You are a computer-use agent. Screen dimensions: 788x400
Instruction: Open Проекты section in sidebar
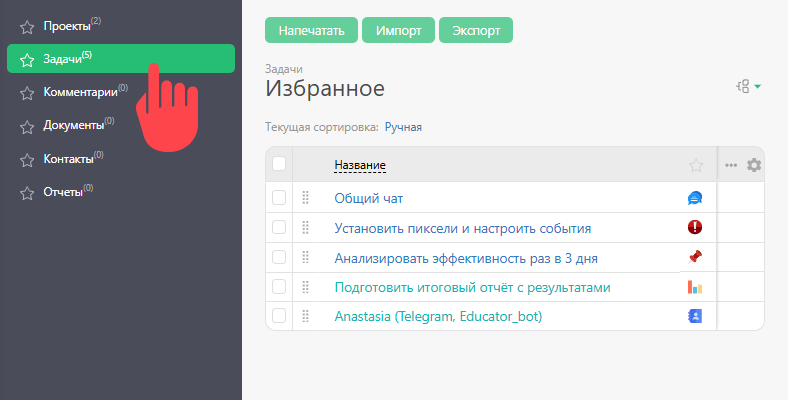click(x=121, y=27)
